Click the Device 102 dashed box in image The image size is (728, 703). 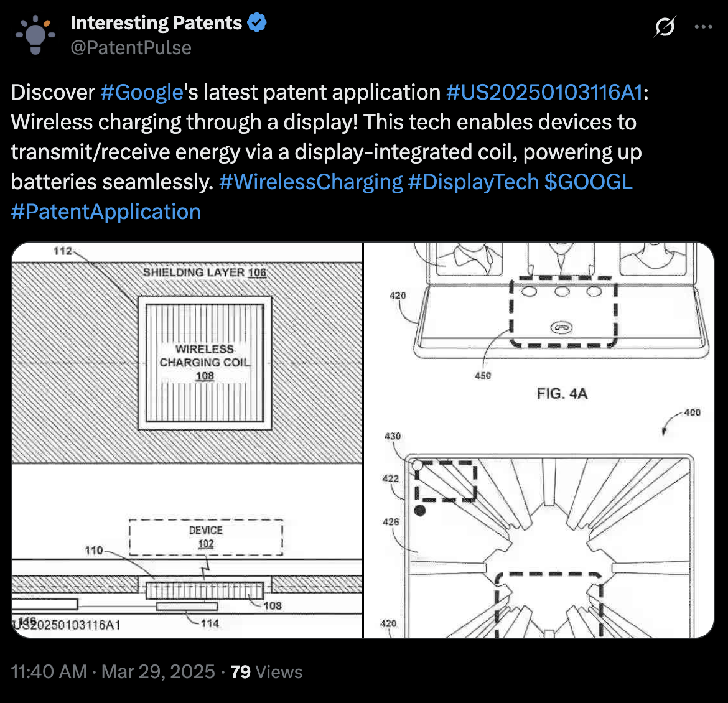point(206,538)
